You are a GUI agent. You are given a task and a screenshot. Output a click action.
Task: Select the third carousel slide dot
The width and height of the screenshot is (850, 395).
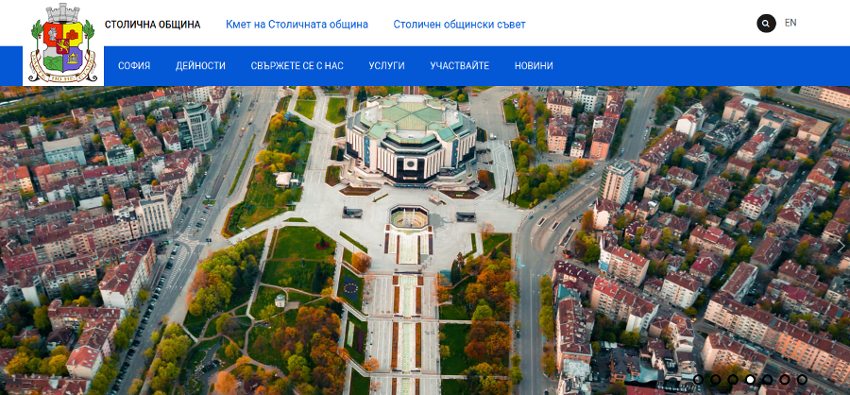click(x=733, y=380)
